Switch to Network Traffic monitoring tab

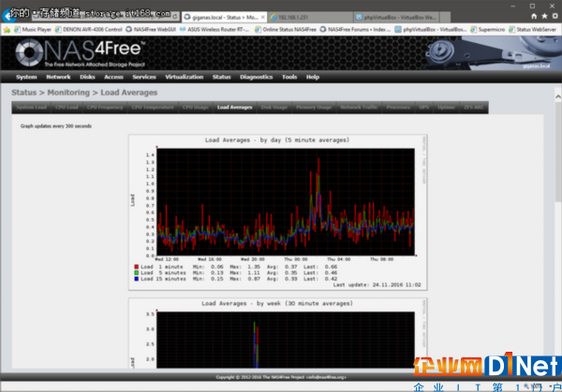[x=359, y=108]
